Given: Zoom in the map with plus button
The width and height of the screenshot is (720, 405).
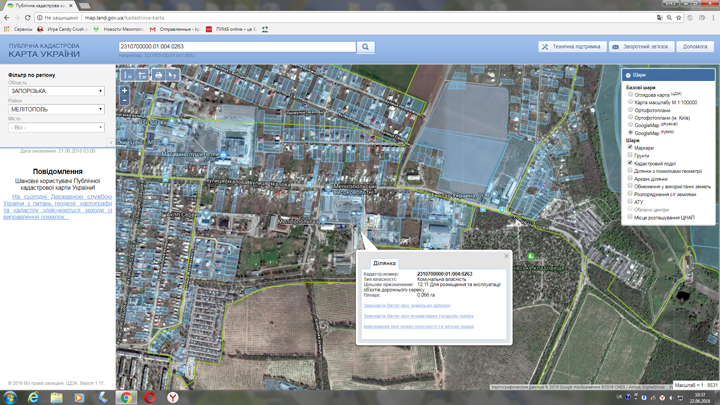Looking at the screenshot, I should [x=125, y=91].
